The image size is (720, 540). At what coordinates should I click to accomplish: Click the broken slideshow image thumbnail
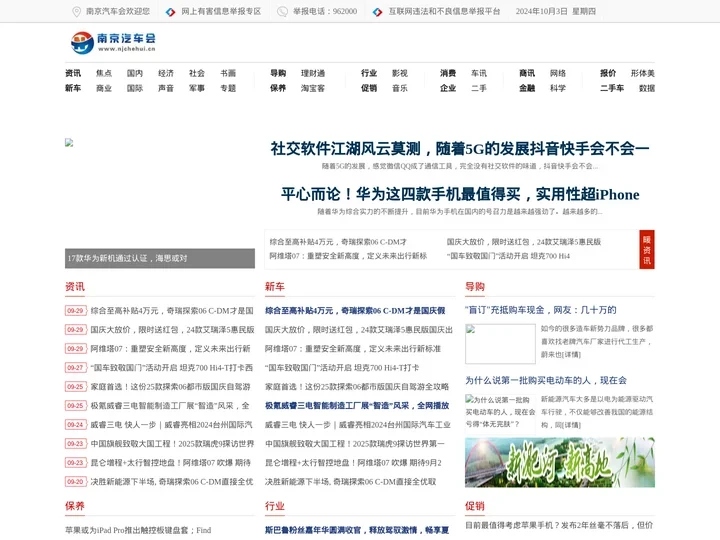coord(69,143)
